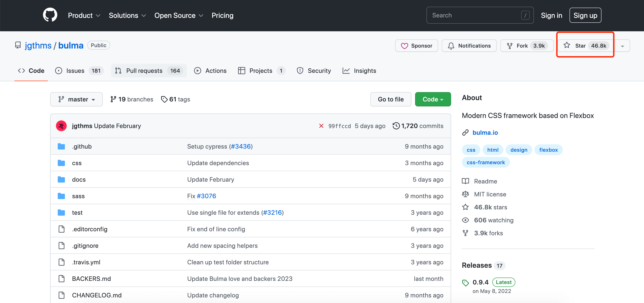This screenshot has height=303, width=644.
Task: Open the jgthms owner link
Action: point(38,45)
